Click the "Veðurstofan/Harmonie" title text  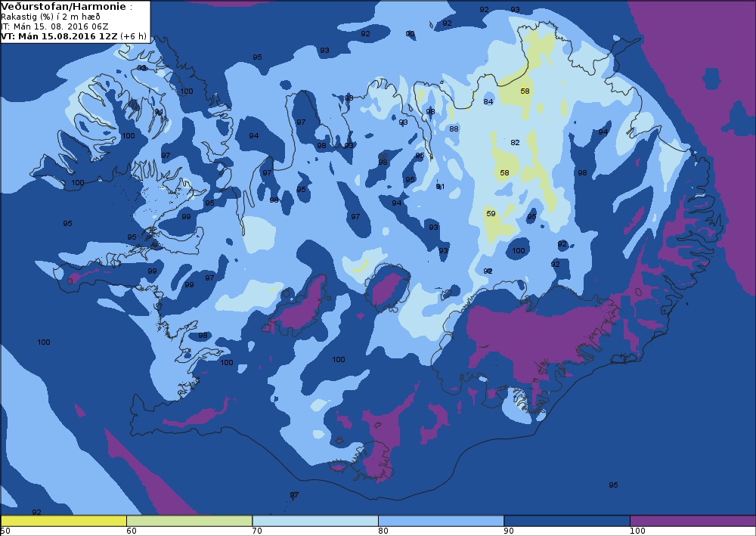tap(64, 6)
